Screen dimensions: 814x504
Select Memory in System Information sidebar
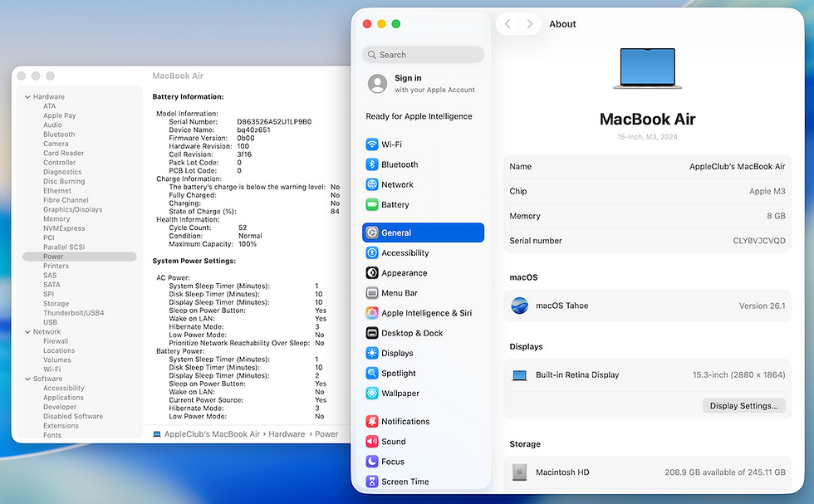tap(56, 219)
